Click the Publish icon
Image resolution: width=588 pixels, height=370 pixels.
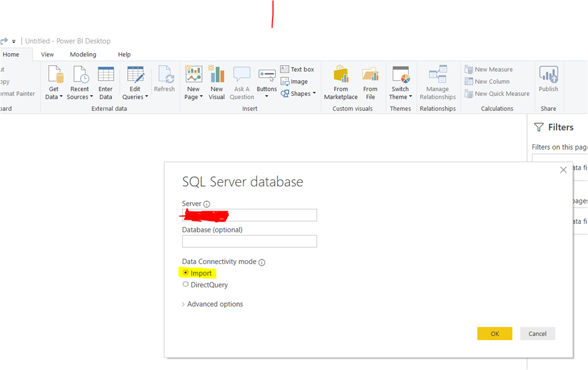pos(548,81)
